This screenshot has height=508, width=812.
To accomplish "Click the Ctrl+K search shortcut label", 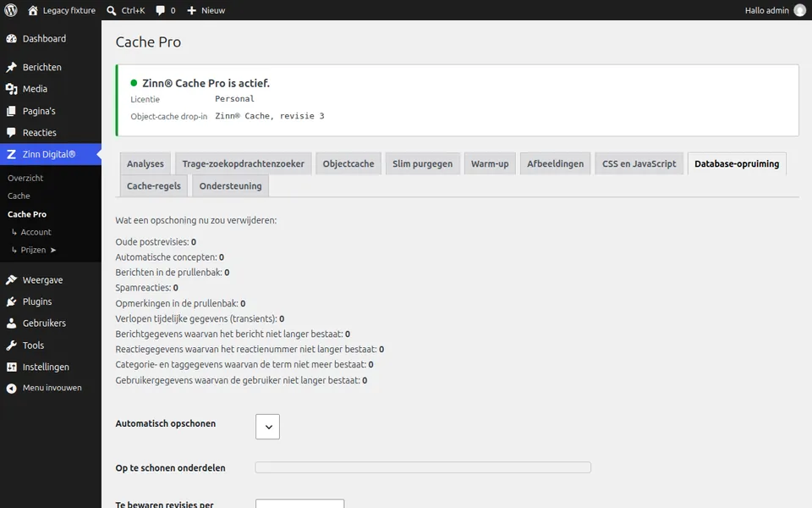I will click(x=133, y=10).
